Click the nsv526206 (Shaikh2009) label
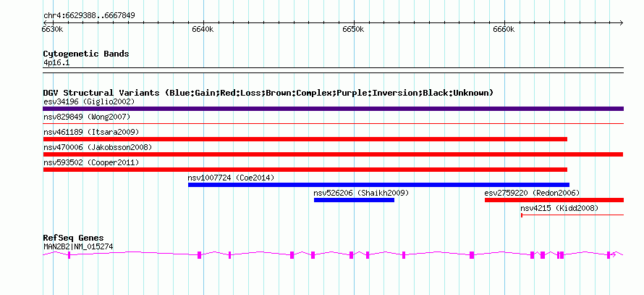This screenshot has height=295, width=644. [361, 193]
